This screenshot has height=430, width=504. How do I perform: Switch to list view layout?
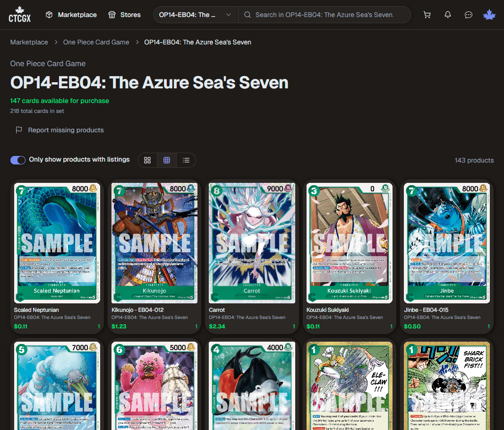[186, 160]
